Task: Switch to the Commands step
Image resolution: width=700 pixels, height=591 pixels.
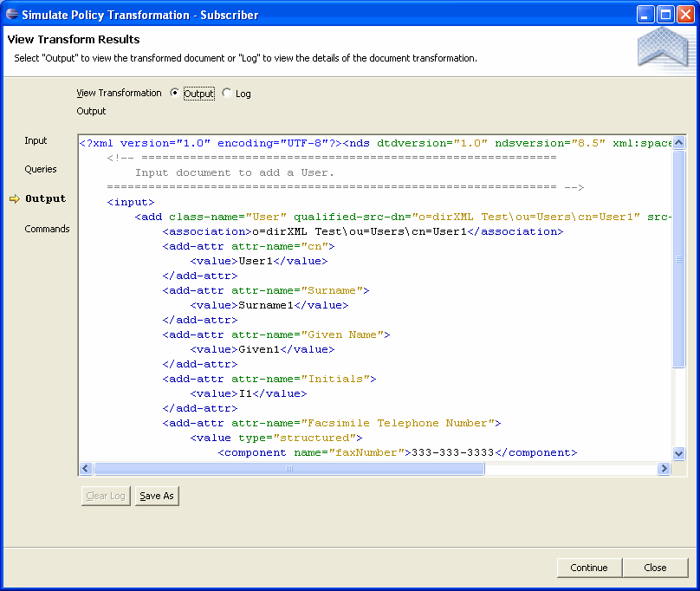Action: [x=47, y=229]
